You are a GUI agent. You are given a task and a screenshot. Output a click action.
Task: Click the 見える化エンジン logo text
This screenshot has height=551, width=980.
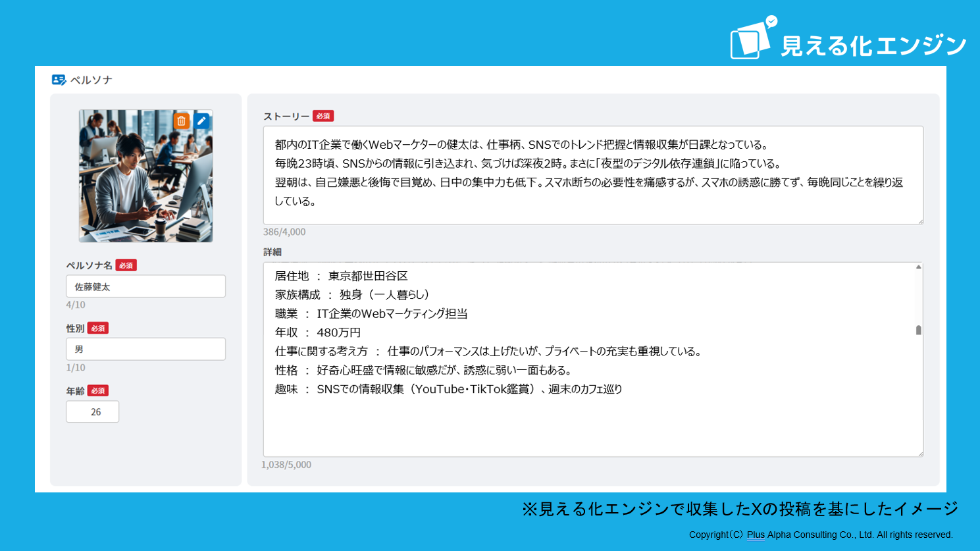pyautogui.click(x=873, y=45)
